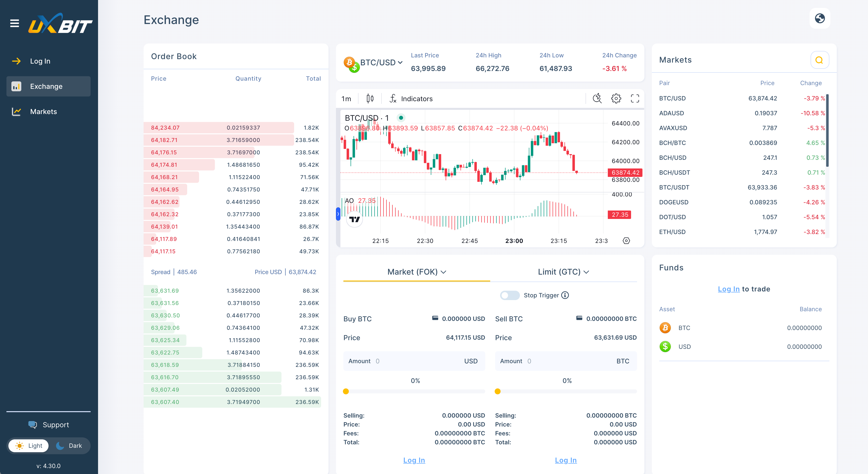Open the 1m timeframe selector
The width and height of the screenshot is (868, 474).
click(346, 99)
